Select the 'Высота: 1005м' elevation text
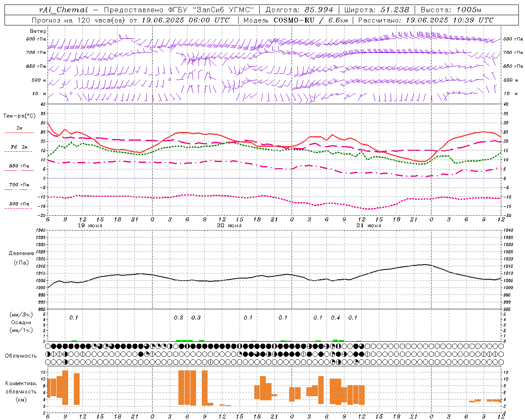The image size is (525, 420). [451, 10]
